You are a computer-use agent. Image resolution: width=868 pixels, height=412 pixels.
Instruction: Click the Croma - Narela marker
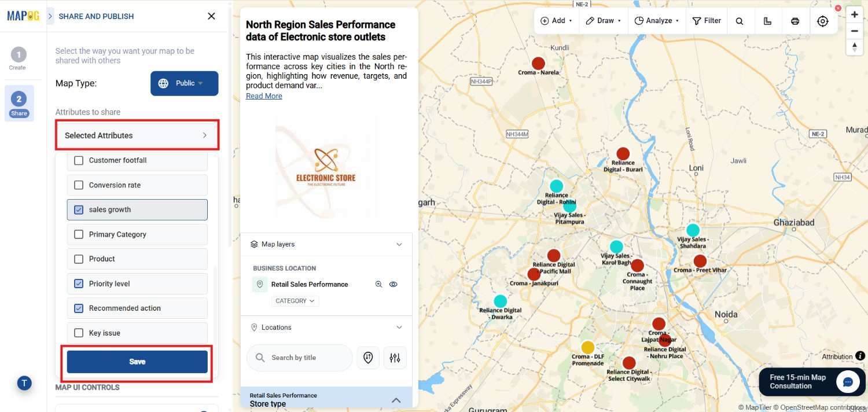(538, 63)
